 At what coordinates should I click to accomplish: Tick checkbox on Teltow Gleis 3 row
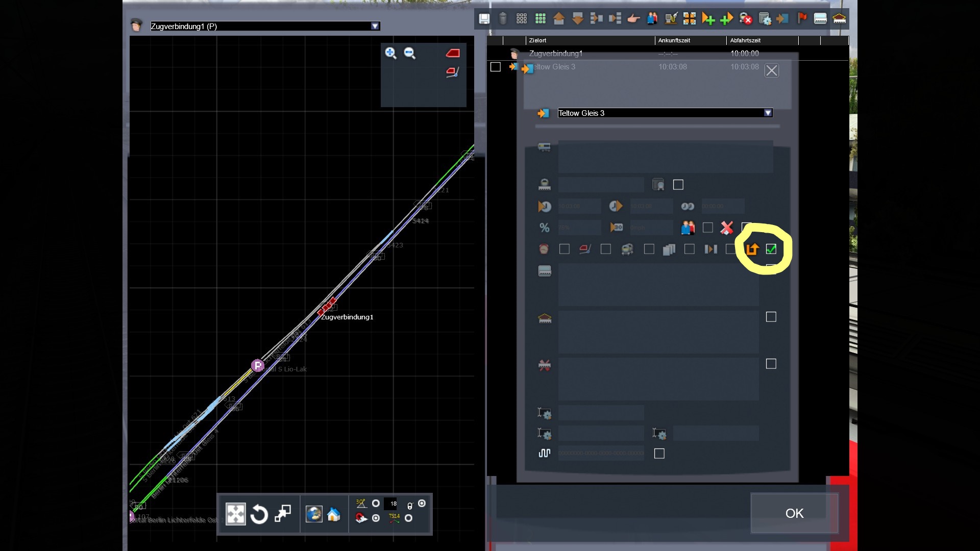tap(495, 67)
